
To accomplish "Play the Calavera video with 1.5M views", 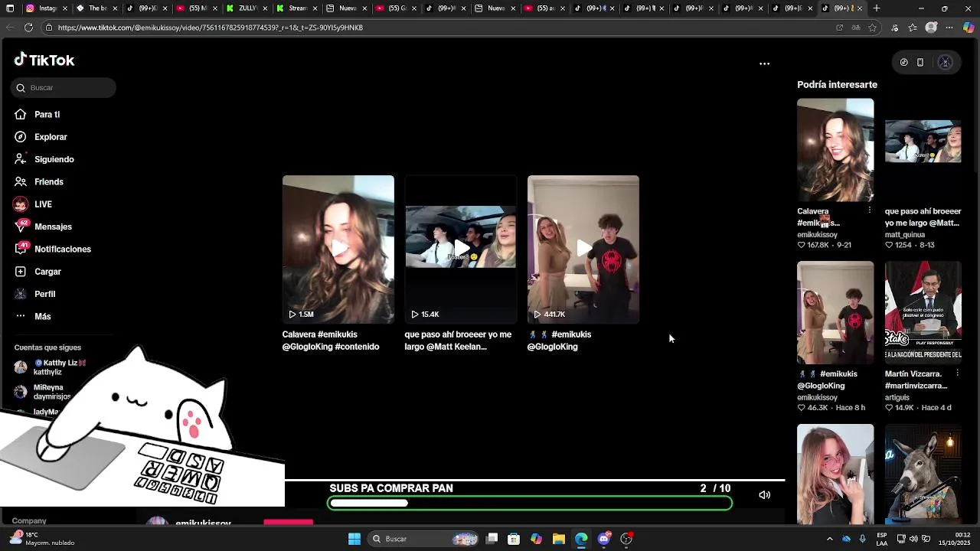I will click(338, 249).
